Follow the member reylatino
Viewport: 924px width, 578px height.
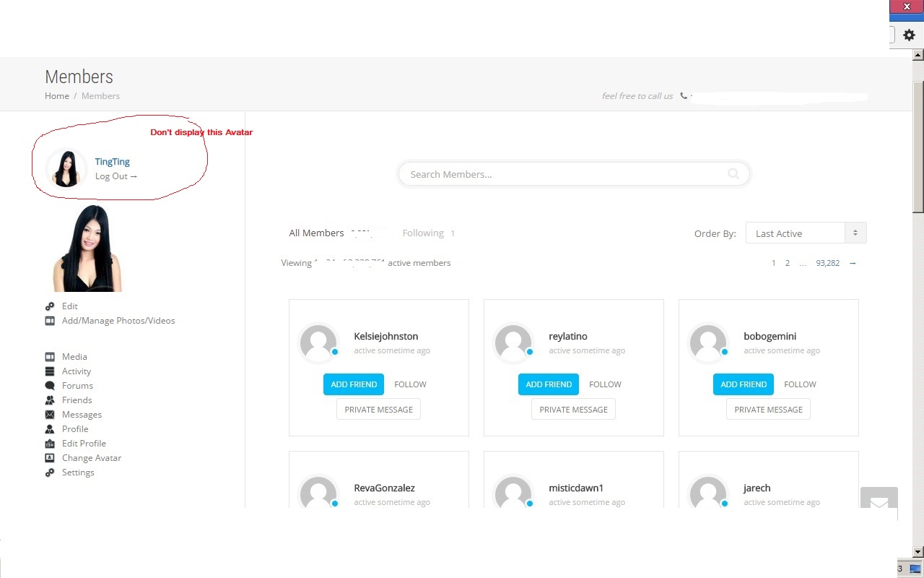point(605,384)
